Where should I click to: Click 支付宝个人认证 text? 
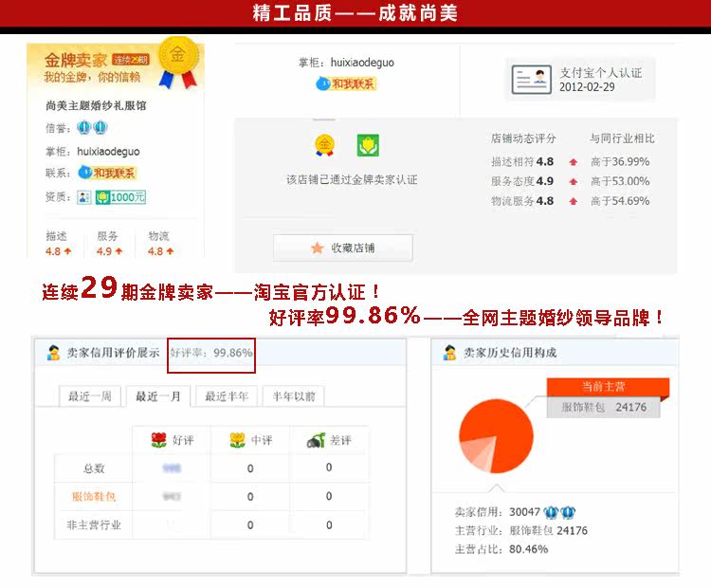coord(601,73)
